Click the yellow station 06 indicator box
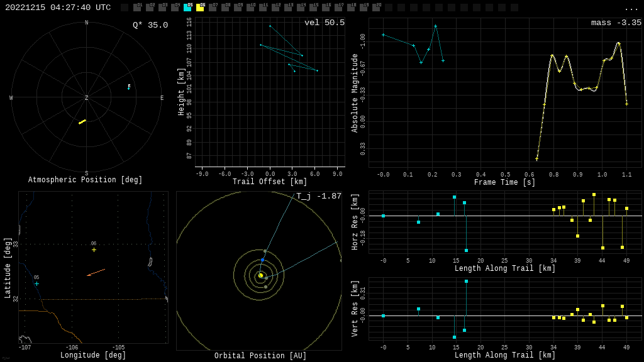The image size is (644, 362). pyautogui.click(x=200, y=8)
